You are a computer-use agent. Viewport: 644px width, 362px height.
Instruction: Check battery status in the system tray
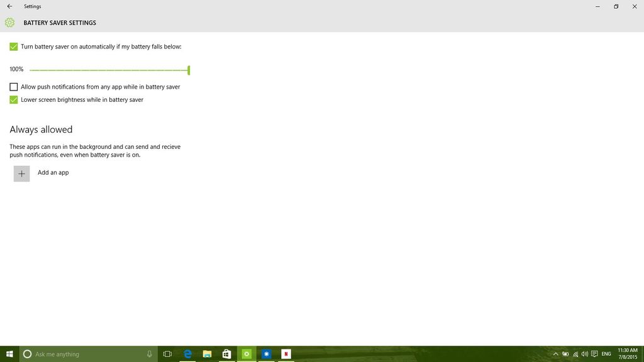coord(565,354)
